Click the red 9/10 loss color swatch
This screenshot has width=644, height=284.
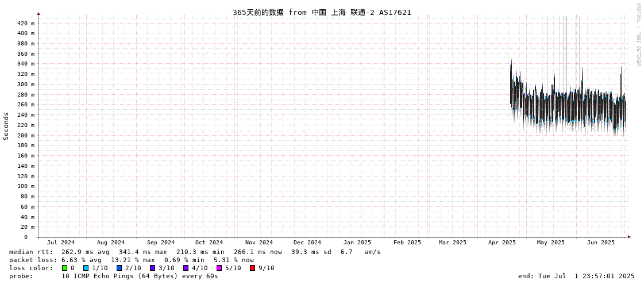click(x=253, y=268)
